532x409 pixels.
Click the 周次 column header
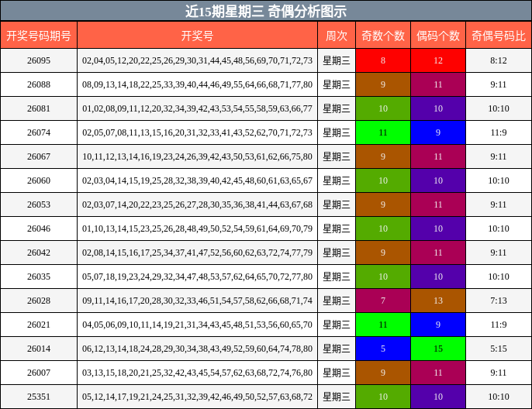pyautogui.click(x=337, y=35)
